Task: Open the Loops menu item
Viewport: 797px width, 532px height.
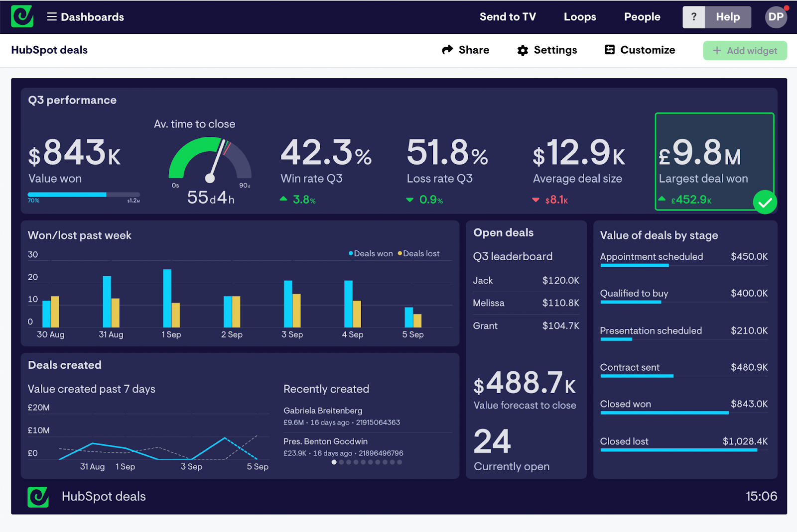Action: (580, 17)
